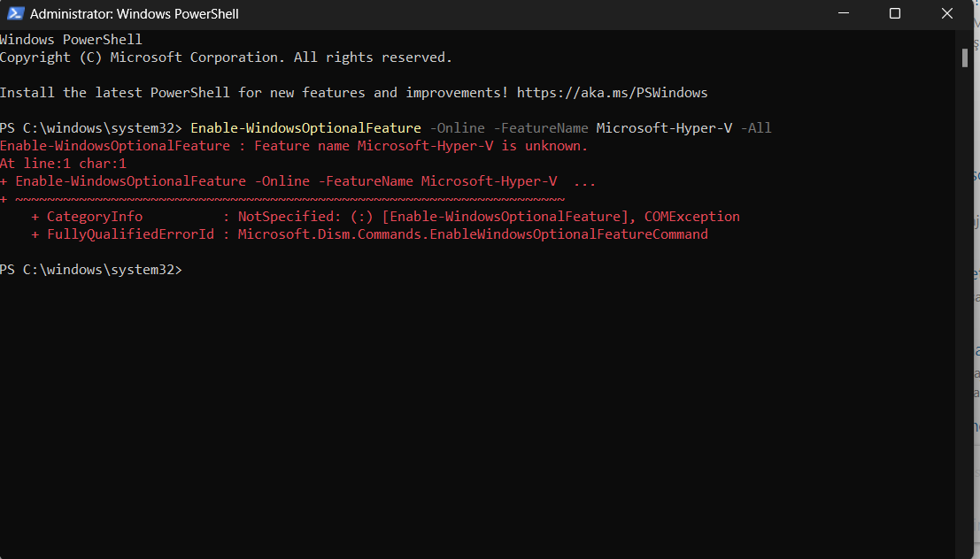Click the Microsoft Corporation copyright line
980x559 pixels.
[x=226, y=57]
